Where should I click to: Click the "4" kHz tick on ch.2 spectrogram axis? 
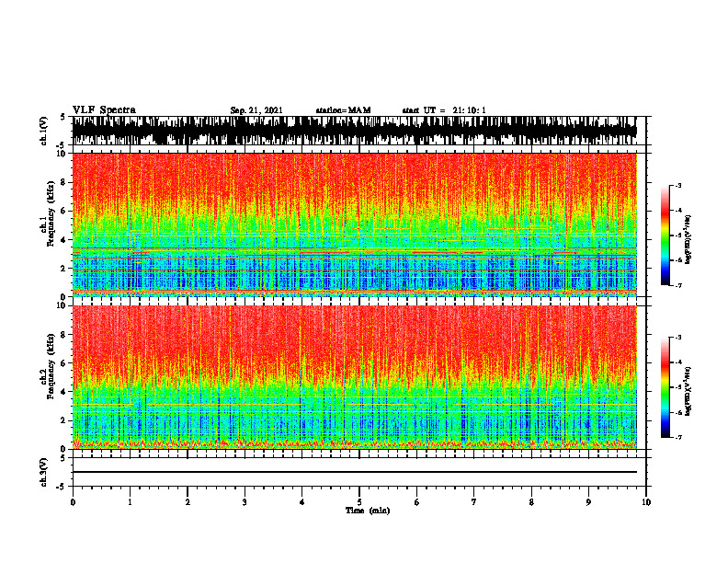63,392
